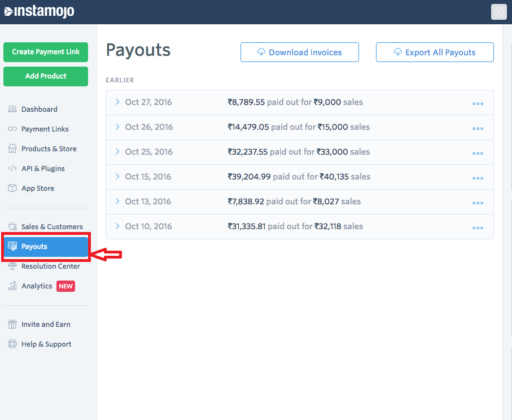Image resolution: width=512 pixels, height=420 pixels.
Task: Click the NEW badge beside Analytics
Action: [65, 286]
